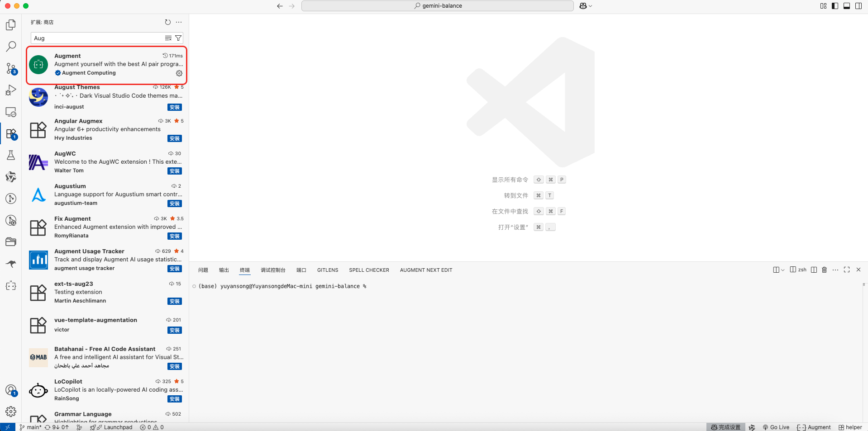The image size is (868, 431).
Task: Open the Manage gear in activity bar
Action: [x=11, y=412]
